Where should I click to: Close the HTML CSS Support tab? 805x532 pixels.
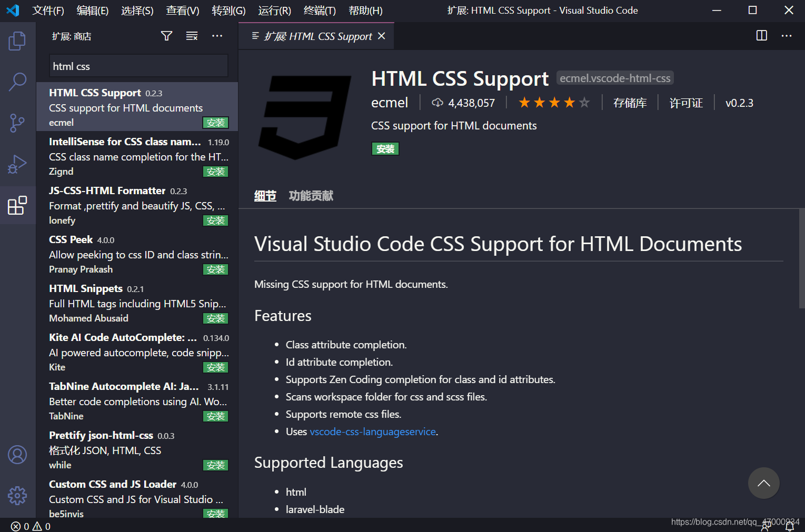coord(382,36)
